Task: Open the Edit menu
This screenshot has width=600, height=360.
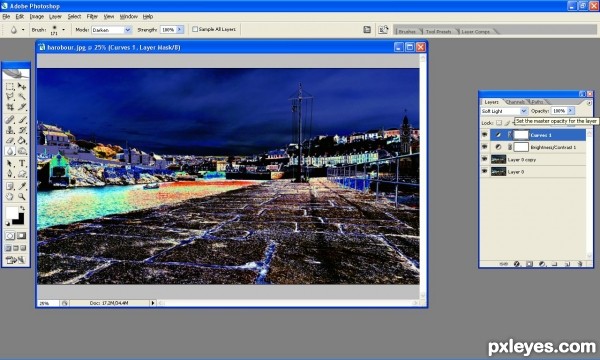Action: (x=20, y=16)
